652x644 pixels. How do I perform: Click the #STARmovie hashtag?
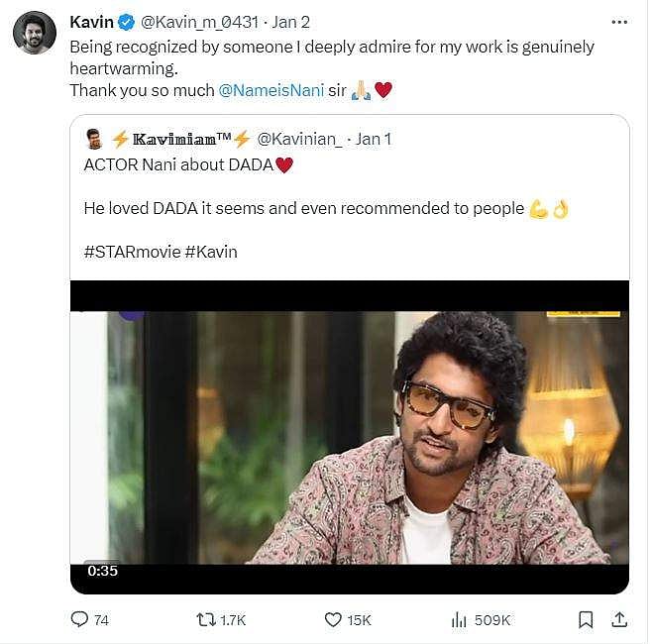pyautogui.click(x=132, y=252)
